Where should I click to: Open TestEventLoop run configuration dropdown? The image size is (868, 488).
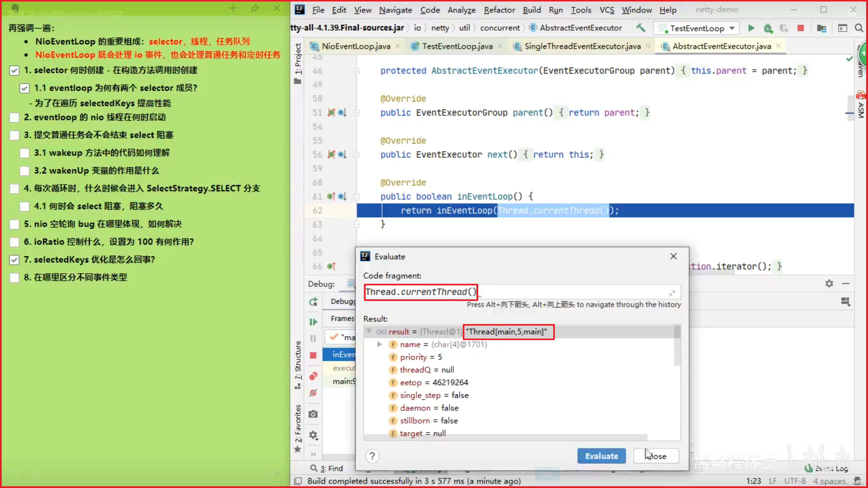696,28
